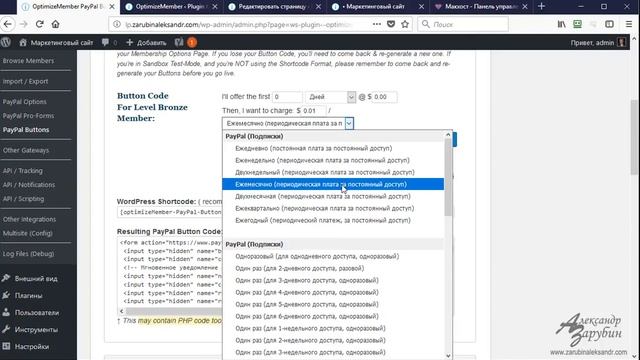Screen dimensions: 640x360
Task: Switch to the Редактировать страницу tab
Action: [275, 7]
